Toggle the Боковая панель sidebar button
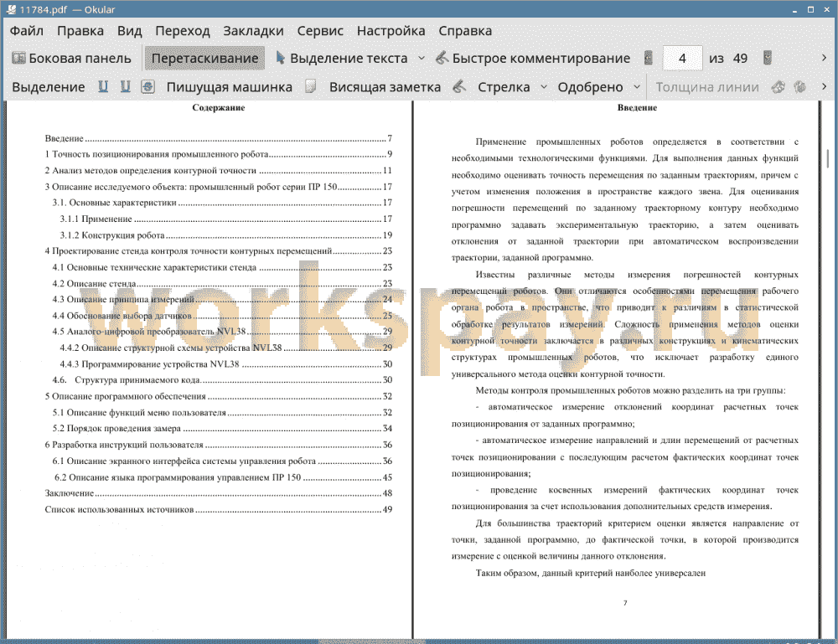The height and width of the screenshot is (644, 838). (71, 59)
